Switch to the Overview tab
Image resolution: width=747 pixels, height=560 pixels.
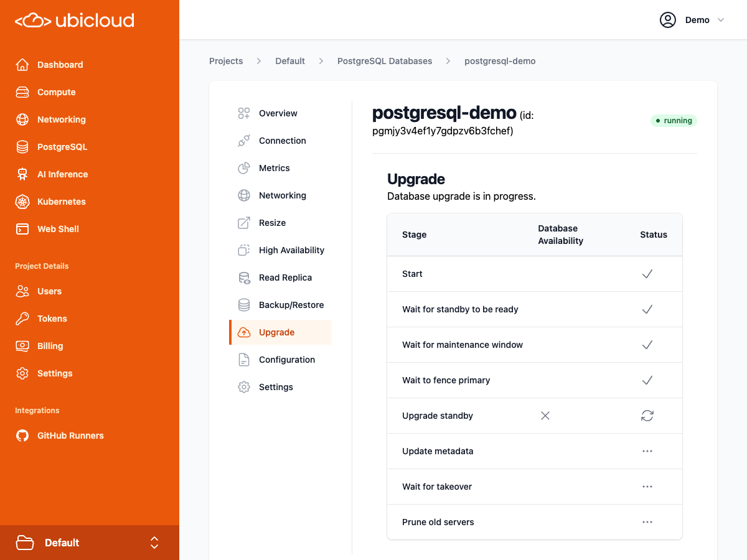280,113
